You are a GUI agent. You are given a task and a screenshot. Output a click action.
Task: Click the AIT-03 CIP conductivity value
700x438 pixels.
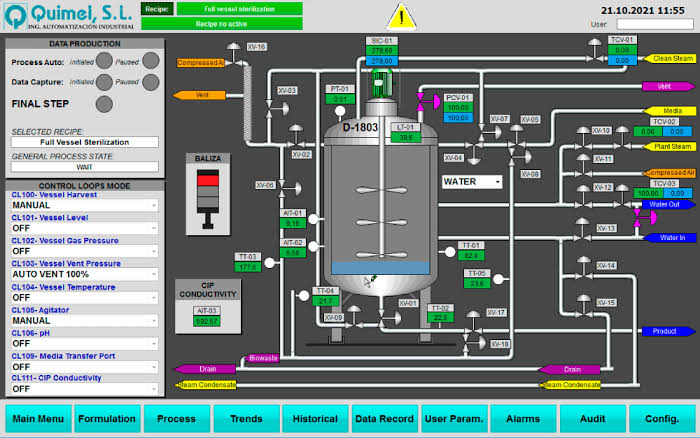point(207,321)
